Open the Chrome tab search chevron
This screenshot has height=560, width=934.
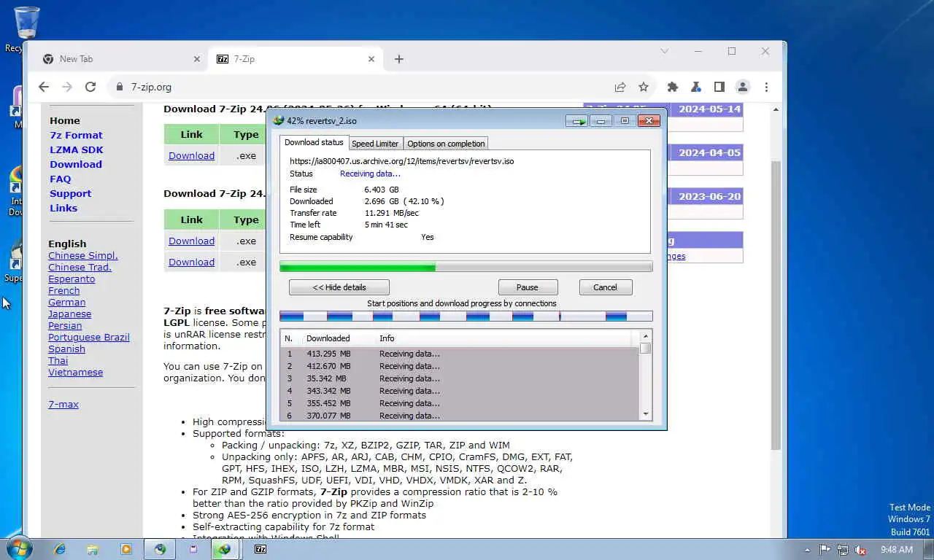(664, 51)
